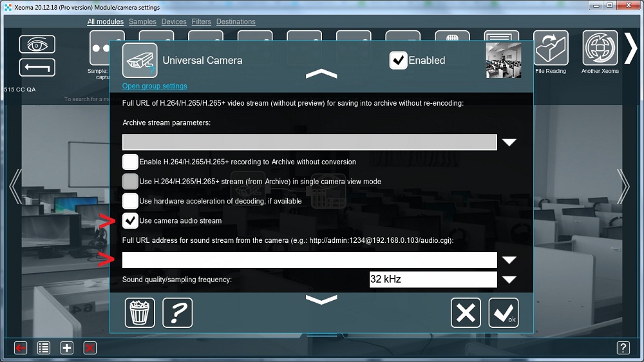Uncheck Use camera audio stream

[130, 221]
